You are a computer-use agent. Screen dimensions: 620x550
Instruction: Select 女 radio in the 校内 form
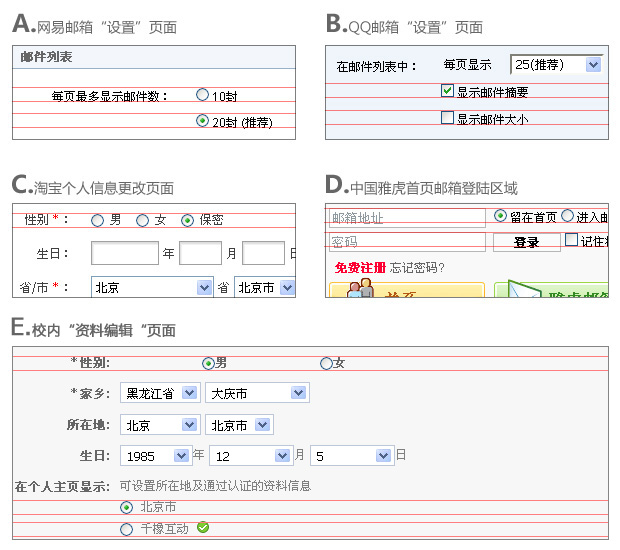click(326, 363)
